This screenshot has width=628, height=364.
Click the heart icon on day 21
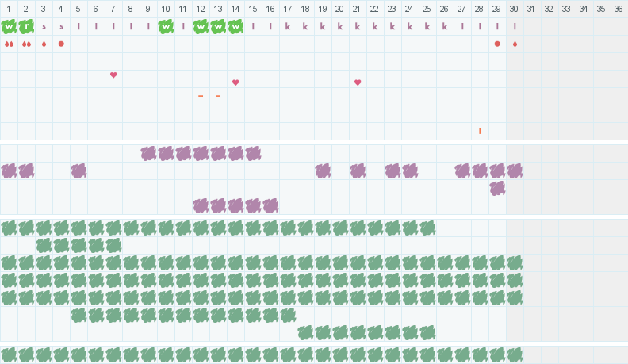358,82
